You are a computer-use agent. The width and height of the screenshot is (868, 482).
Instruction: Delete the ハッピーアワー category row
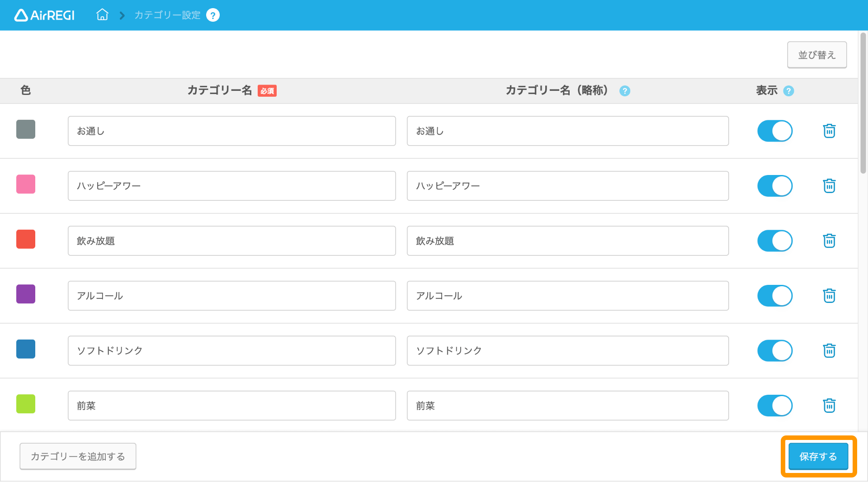click(829, 185)
